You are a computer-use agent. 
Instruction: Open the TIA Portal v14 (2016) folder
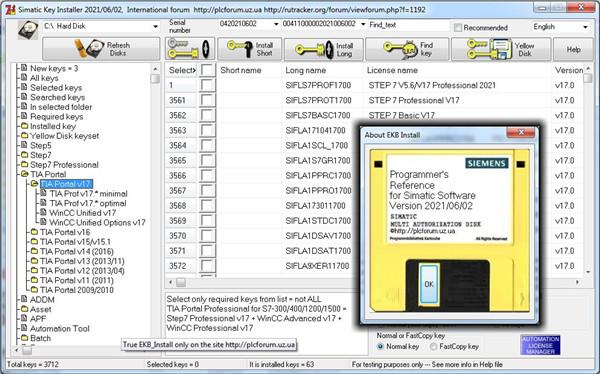click(x=77, y=251)
